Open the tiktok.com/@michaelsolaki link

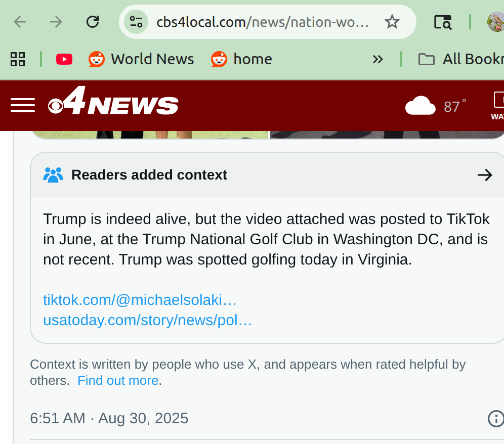[x=140, y=300]
